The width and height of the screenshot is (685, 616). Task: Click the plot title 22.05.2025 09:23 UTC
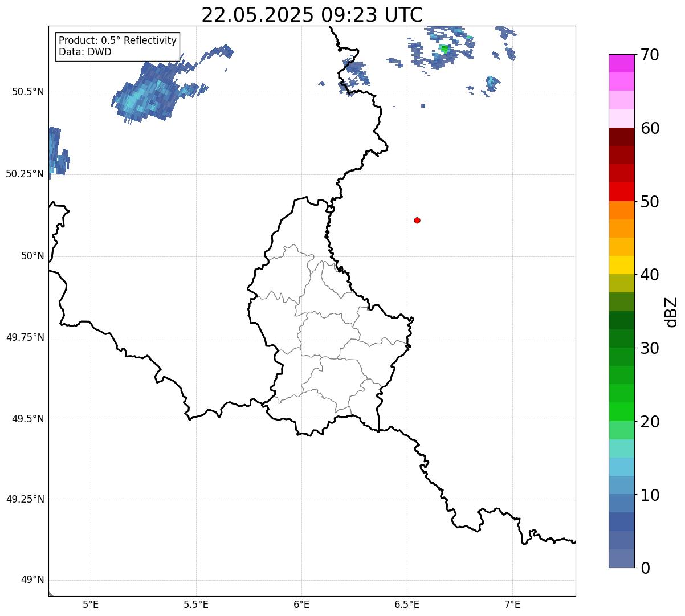click(x=312, y=15)
